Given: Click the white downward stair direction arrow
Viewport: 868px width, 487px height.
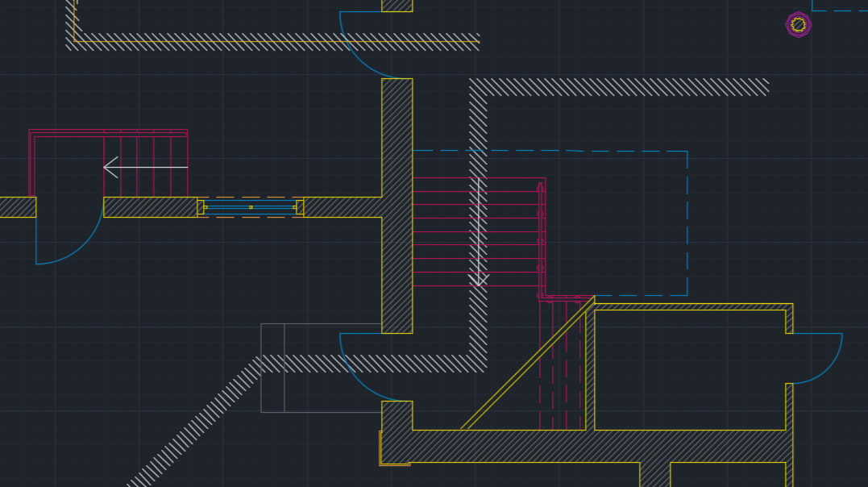Looking at the screenshot, I should tap(479, 234).
